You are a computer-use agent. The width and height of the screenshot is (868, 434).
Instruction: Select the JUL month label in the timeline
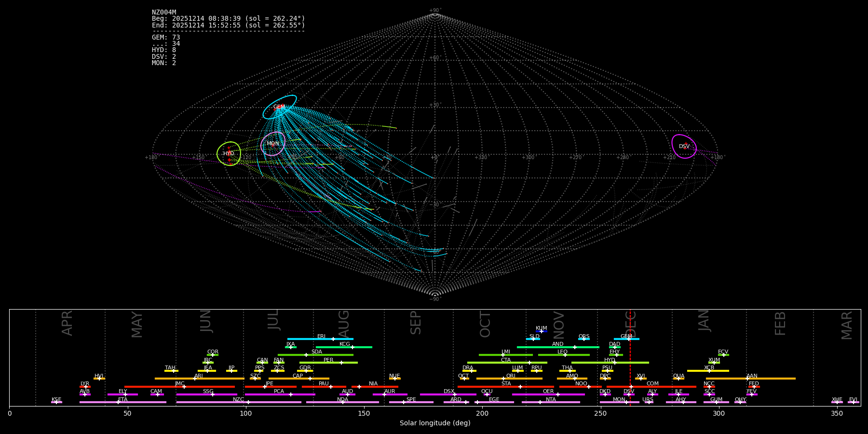(273, 320)
